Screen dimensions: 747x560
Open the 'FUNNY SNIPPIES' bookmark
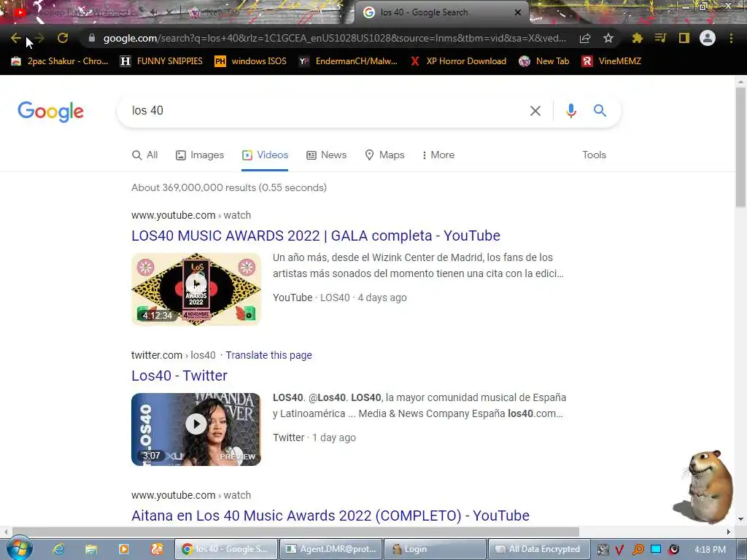click(161, 61)
